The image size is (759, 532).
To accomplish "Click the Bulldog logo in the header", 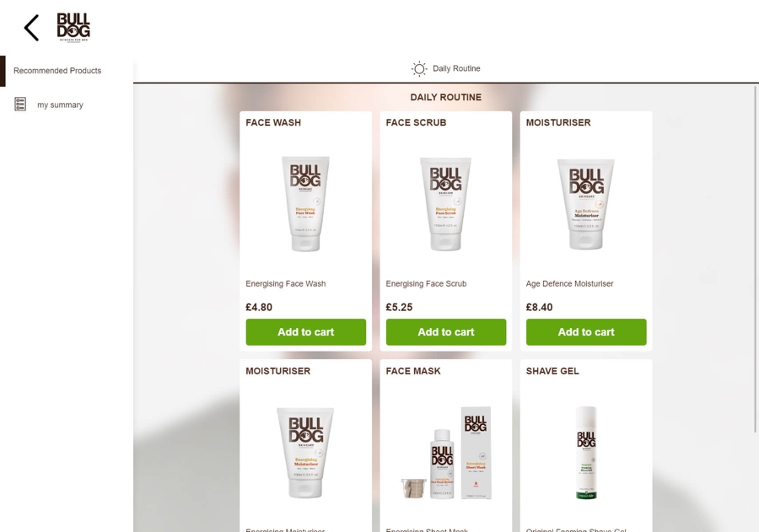I will [x=73, y=27].
